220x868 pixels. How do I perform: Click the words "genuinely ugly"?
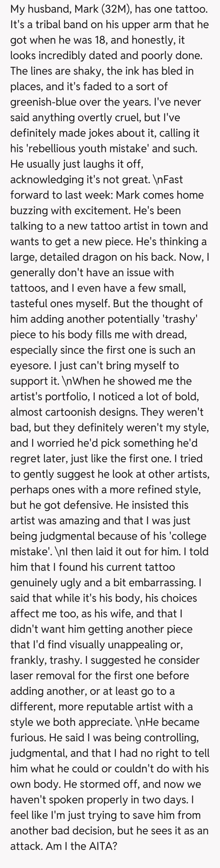click(x=45, y=582)
